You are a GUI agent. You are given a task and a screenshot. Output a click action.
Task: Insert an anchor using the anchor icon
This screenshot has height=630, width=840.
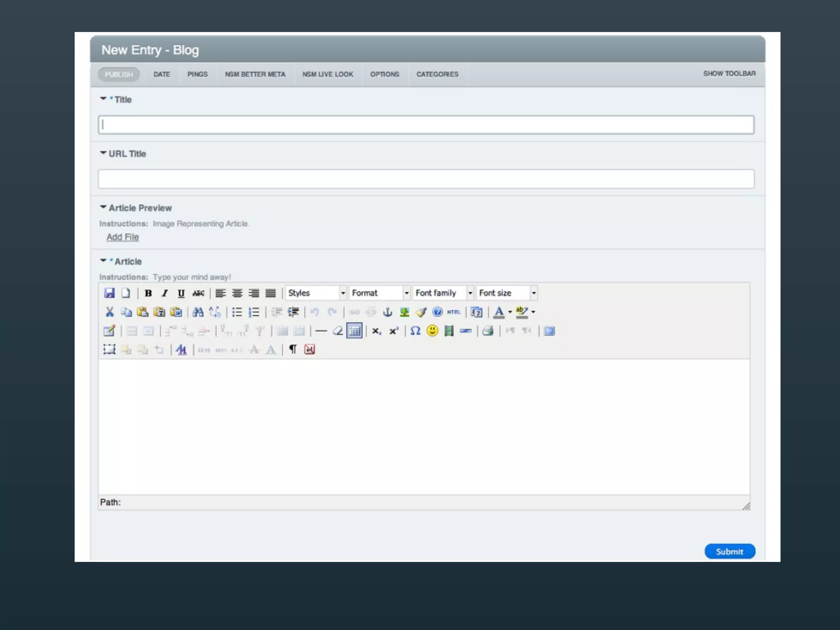[387, 312]
